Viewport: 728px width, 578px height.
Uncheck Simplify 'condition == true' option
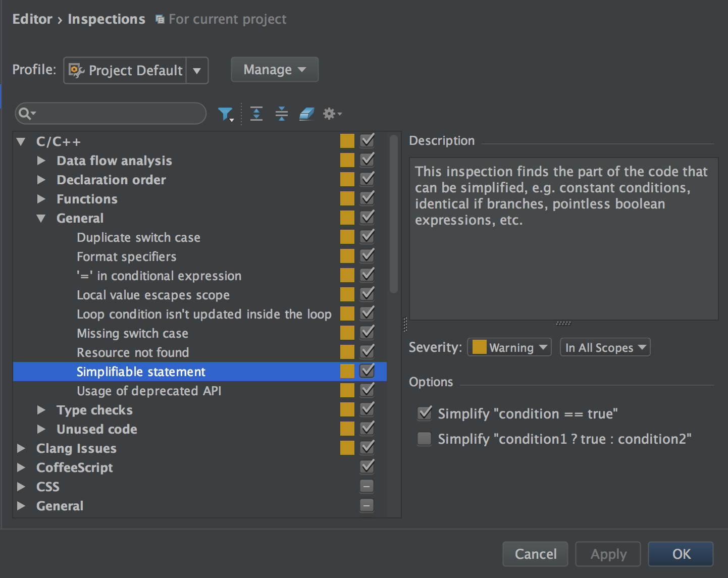(425, 413)
